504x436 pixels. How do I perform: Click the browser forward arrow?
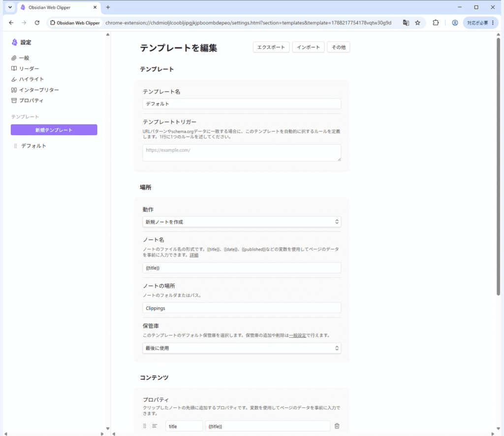click(24, 23)
